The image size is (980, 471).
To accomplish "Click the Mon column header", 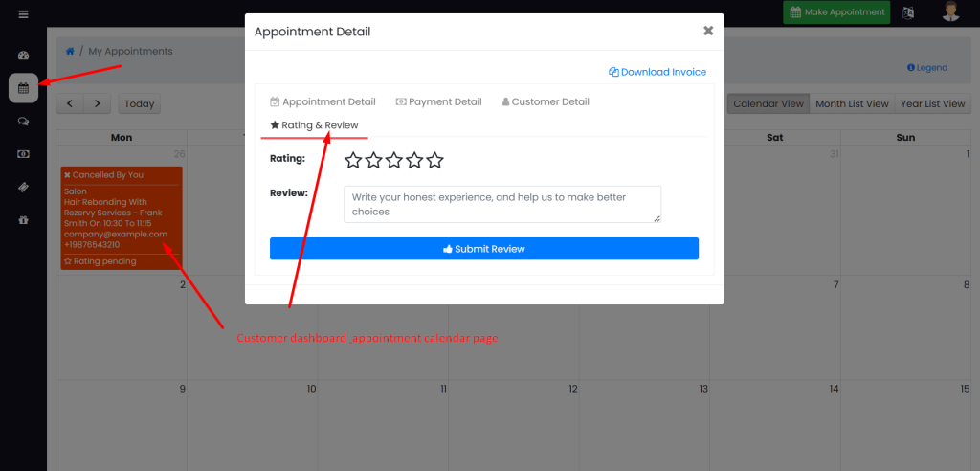I will pyautogui.click(x=122, y=138).
